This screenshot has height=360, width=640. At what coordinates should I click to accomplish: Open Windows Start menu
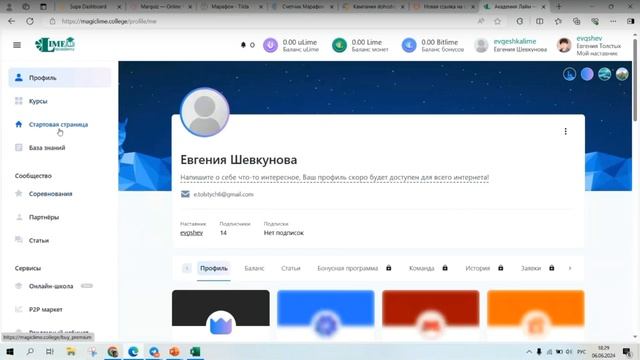pos(10,352)
